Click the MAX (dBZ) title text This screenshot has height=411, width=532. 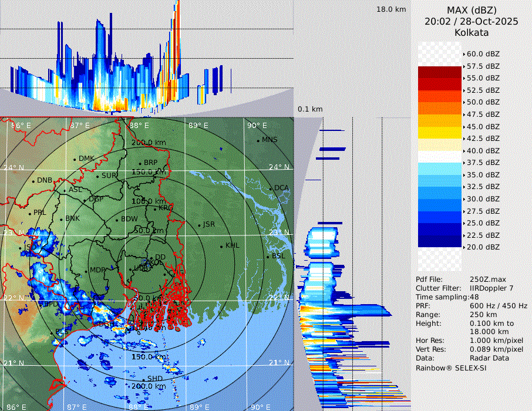tap(472, 10)
